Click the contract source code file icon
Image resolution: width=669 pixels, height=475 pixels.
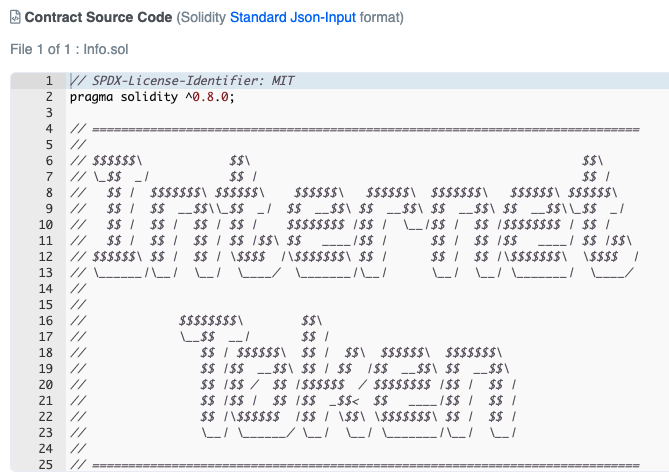[15, 17]
